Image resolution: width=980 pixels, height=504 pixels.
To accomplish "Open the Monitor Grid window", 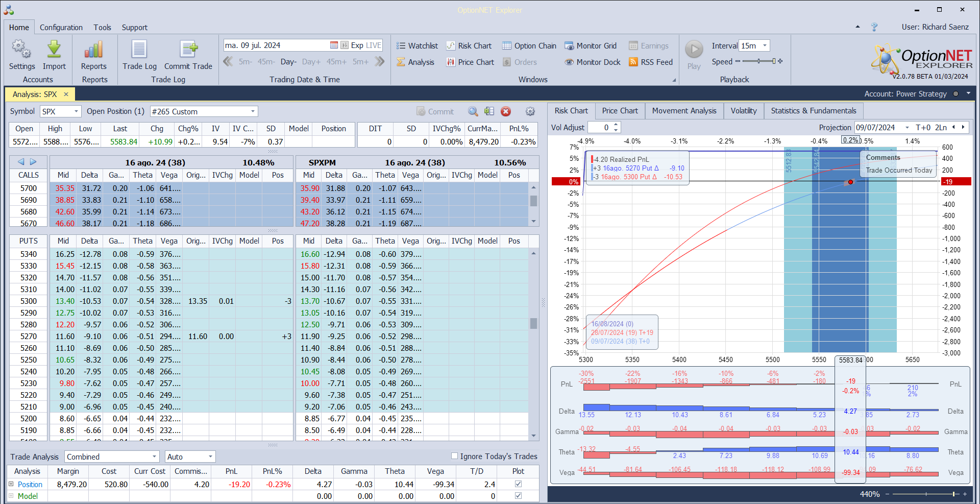I will [x=591, y=46].
